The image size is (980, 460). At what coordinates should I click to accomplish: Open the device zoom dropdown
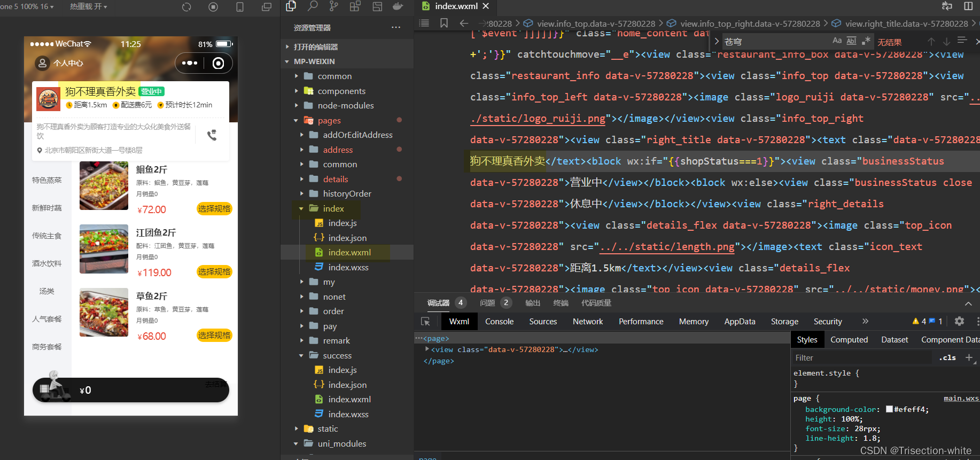pos(27,6)
